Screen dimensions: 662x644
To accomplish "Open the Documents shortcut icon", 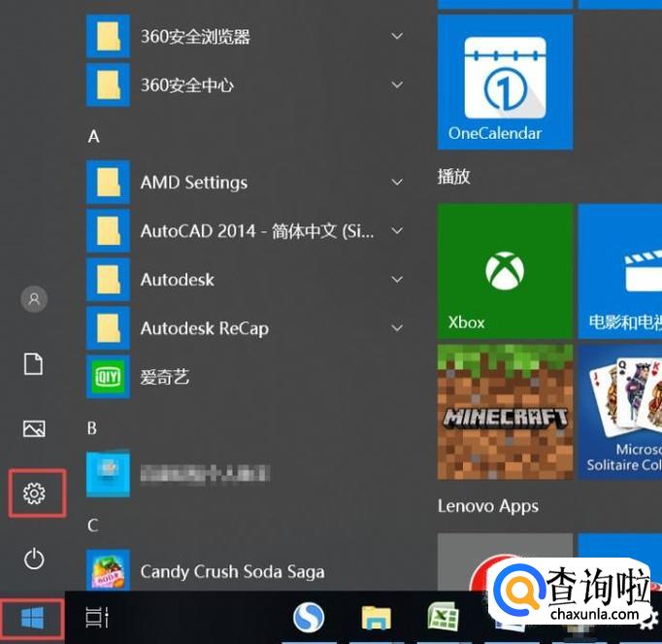I will point(33,364).
